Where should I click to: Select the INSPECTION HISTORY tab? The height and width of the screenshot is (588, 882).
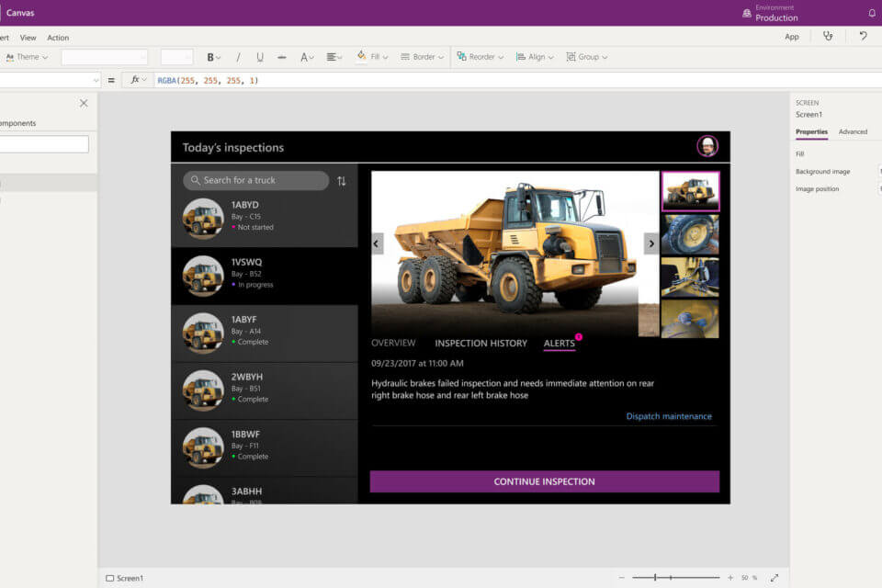(481, 344)
